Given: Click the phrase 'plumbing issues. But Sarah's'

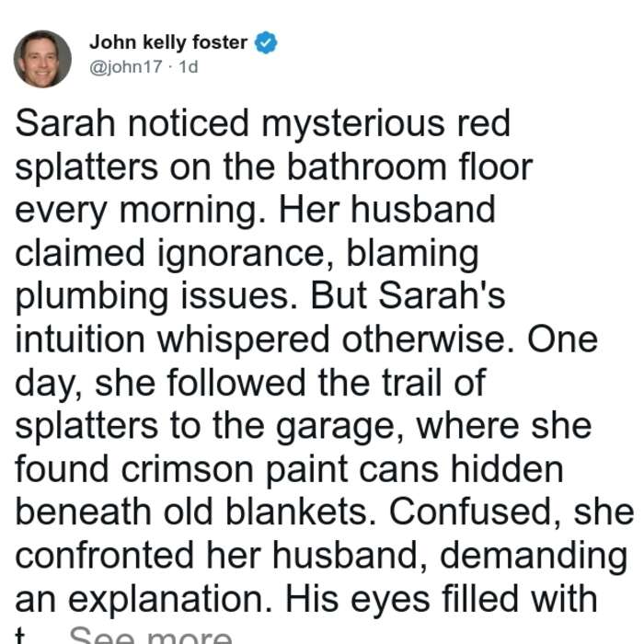Looking at the screenshot, I should (x=260, y=296).
